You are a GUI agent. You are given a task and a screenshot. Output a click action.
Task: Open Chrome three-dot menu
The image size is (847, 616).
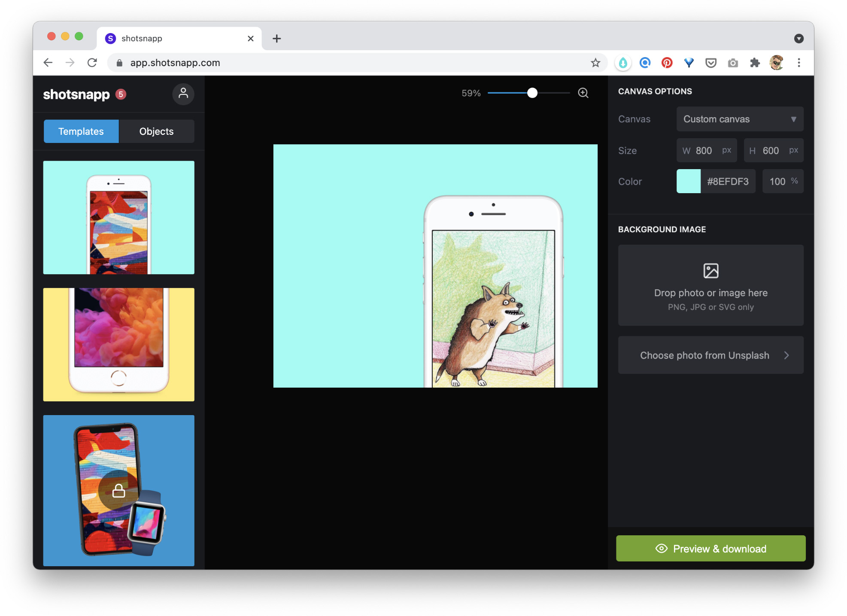pyautogui.click(x=799, y=63)
